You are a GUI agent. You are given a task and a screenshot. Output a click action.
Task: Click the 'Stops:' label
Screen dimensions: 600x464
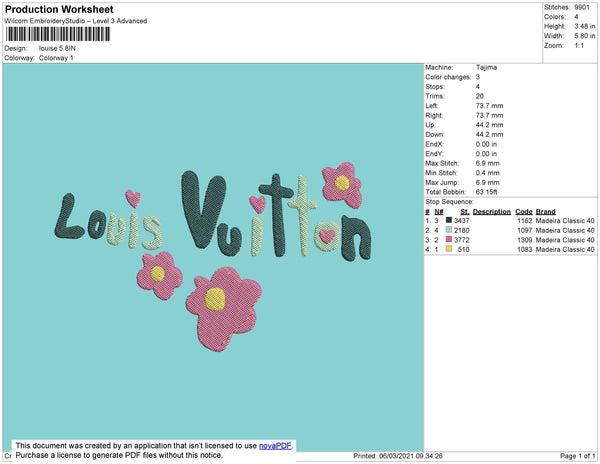point(435,86)
